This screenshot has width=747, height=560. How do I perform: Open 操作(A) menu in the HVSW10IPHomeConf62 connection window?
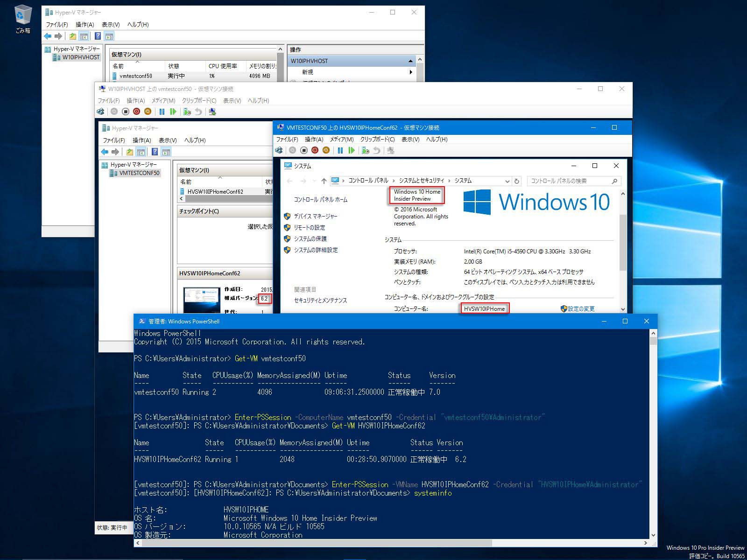(314, 140)
